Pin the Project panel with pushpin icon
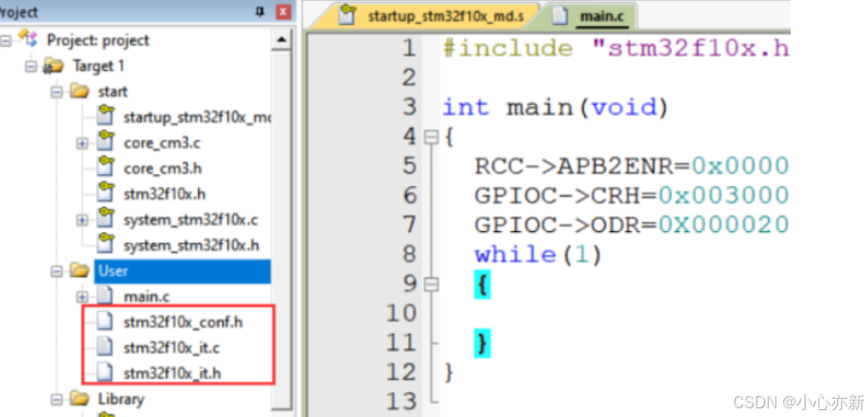Image resolution: width=868 pixels, height=417 pixels. (x=260, y=12)
